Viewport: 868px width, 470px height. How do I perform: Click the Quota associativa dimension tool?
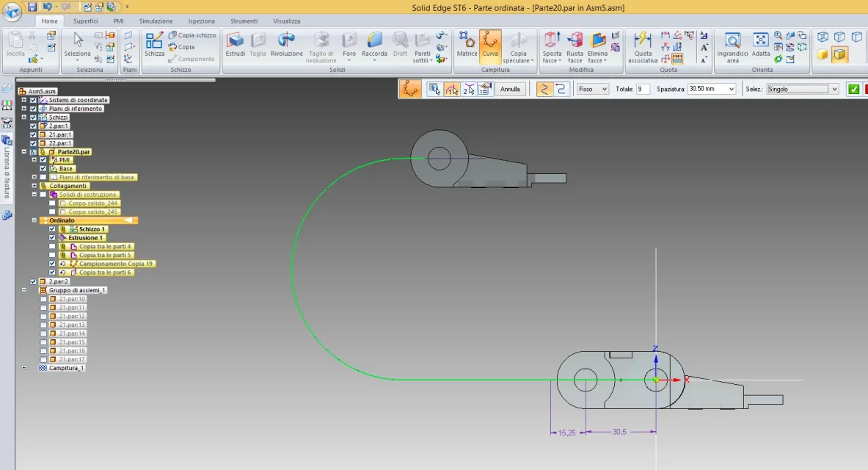click(x=643, y=47)
